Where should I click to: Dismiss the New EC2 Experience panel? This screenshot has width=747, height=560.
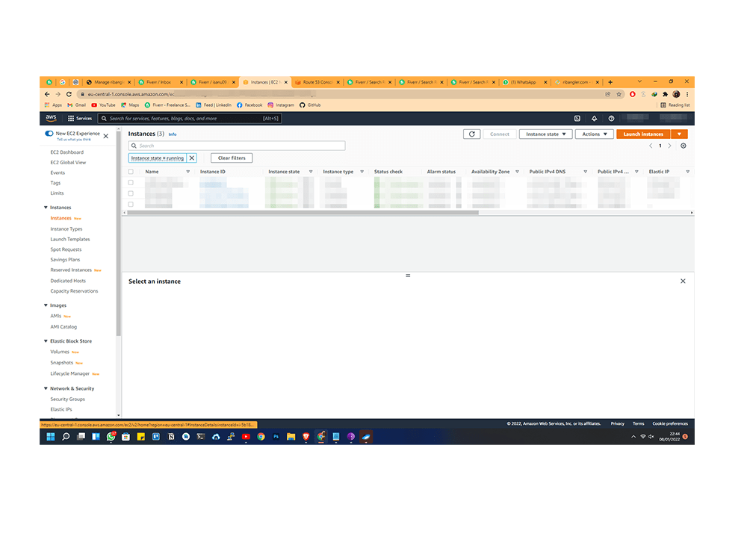click(x=106, y=137)
